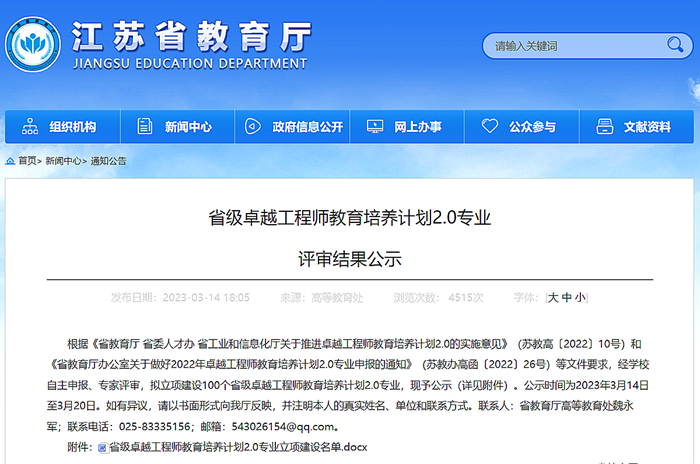Click the 网上办事 monitor icon
The height and width of the screenshot is (464, 700).
(x=375, y=127)
